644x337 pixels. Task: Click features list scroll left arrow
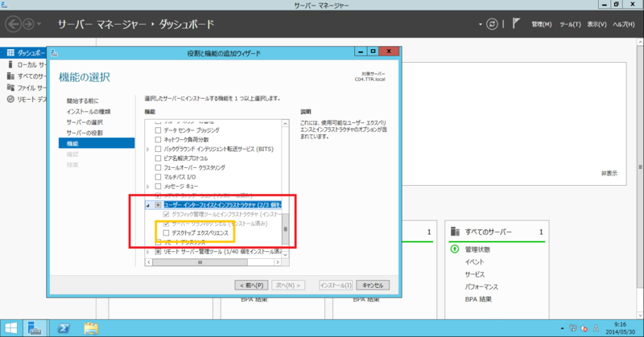pyautogui.click(x=149, y=262)
